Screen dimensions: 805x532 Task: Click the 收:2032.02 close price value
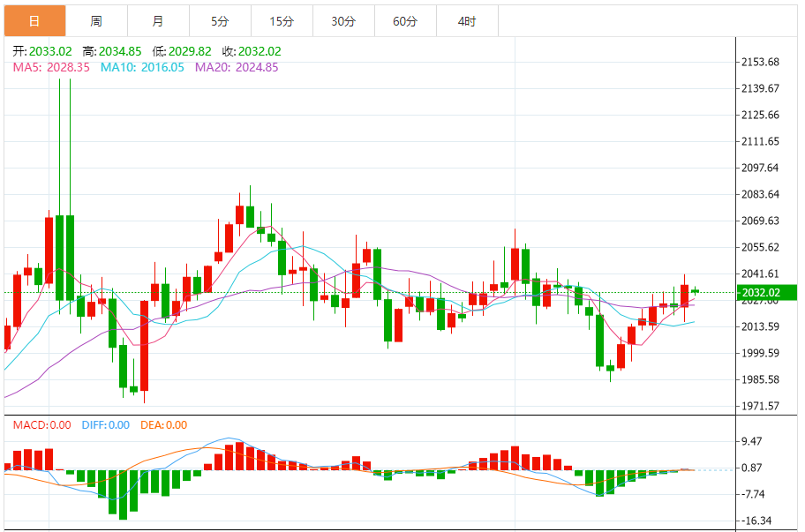tap(252, 51)
